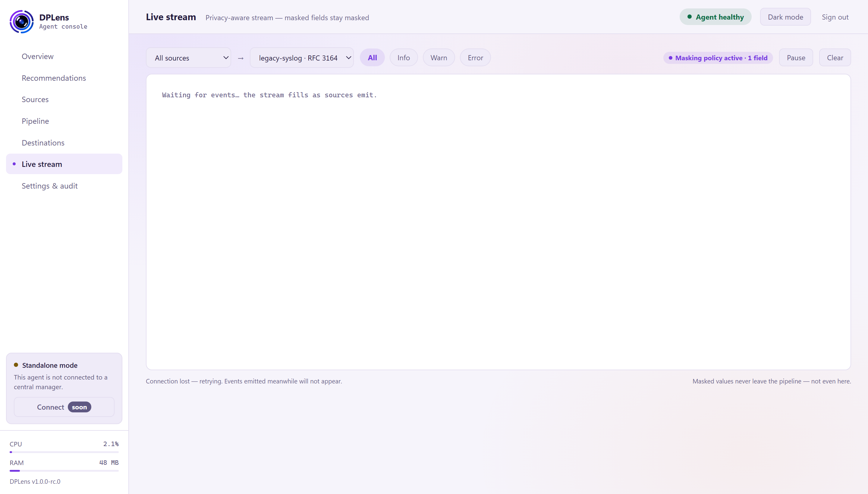Click the DPLens v1.0.0-rc.0 version text
This screenshot has width=868, height=494.
(x=35, y=481)
